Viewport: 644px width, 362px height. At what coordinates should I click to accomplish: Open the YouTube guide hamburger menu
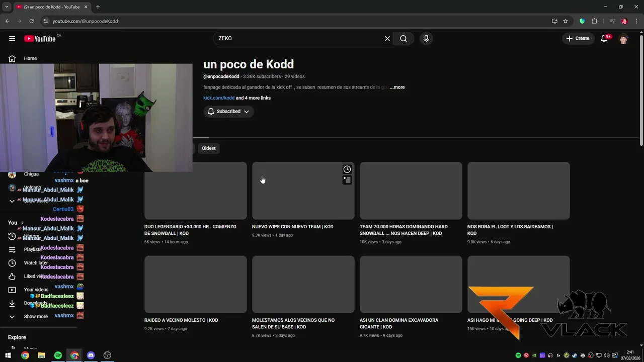click(12, 38)
